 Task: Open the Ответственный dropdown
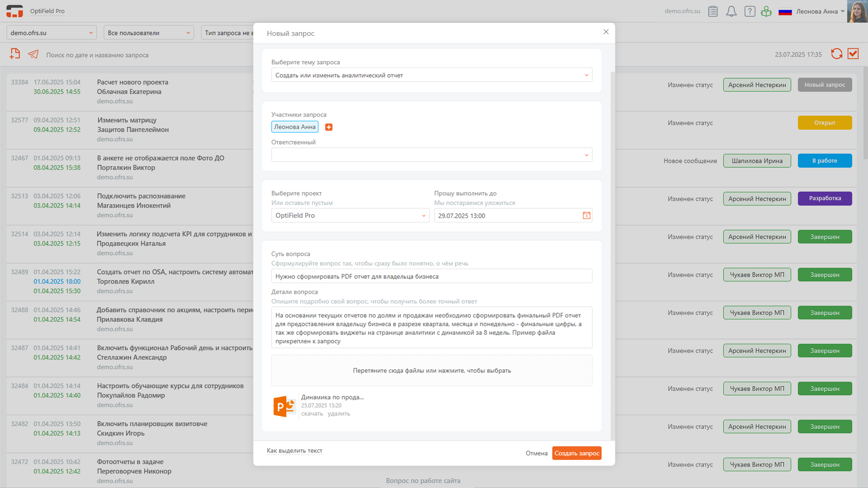tap(431, 155)
